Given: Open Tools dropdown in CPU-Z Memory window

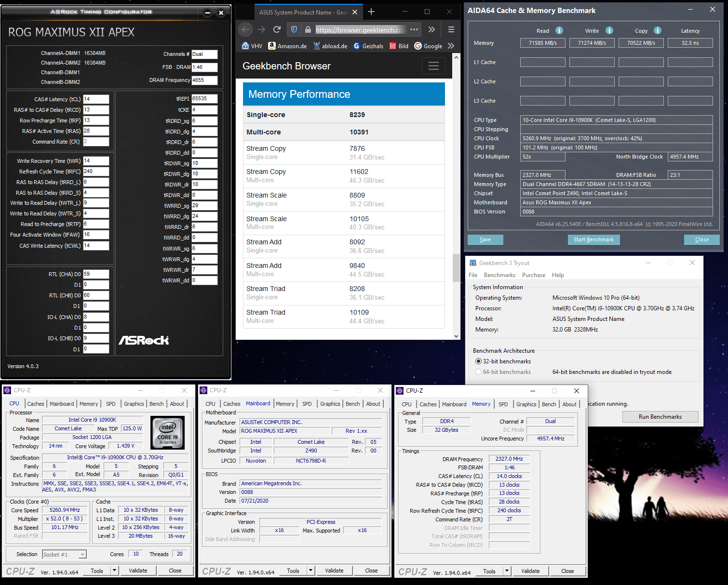Looking at the screenshot, I should (507, 571).
